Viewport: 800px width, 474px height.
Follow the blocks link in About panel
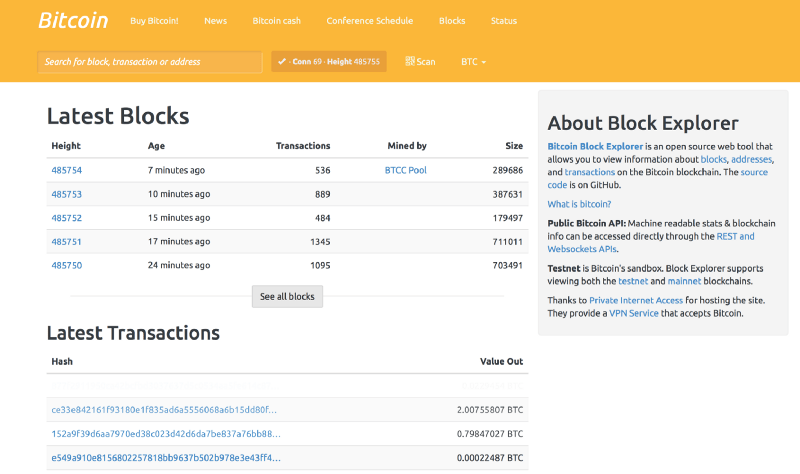(713, 159)
